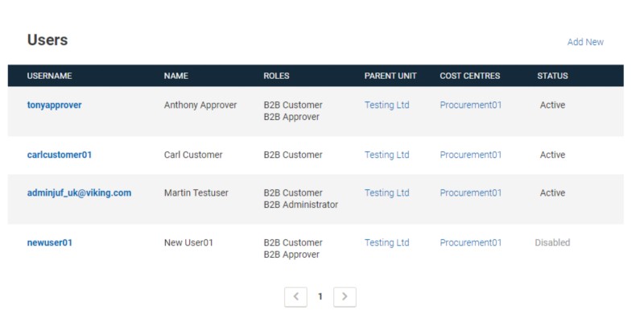Image resolution: width=644 pixels, height=323 pixels.
Task: Select page number 1 in pagination
Action: (x=320, y=296)
